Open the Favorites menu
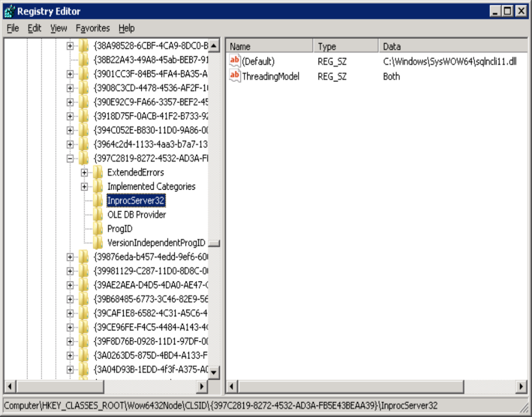The width and height of the screenshot is (532, 417). click(x=93, y=28)
